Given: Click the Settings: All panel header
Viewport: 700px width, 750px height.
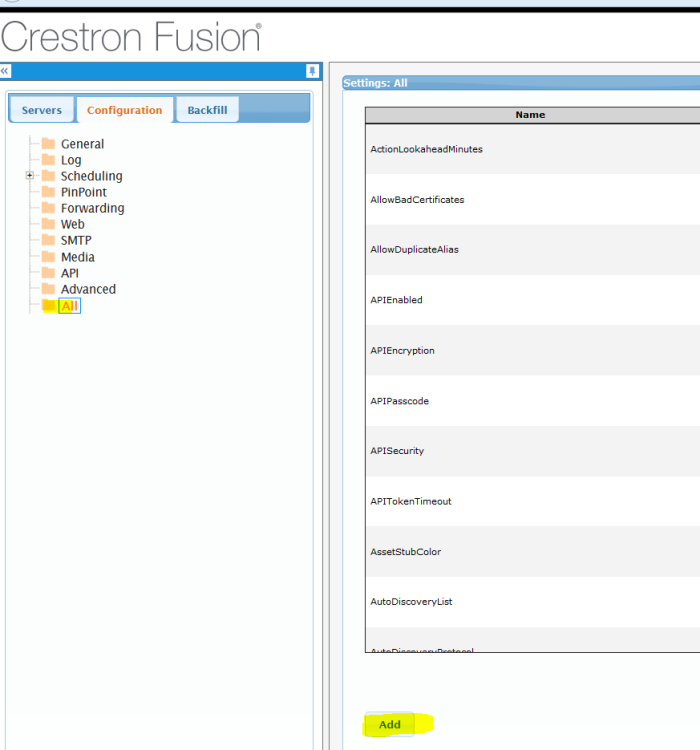Looking at the screenshot, I should click(521, 83).
